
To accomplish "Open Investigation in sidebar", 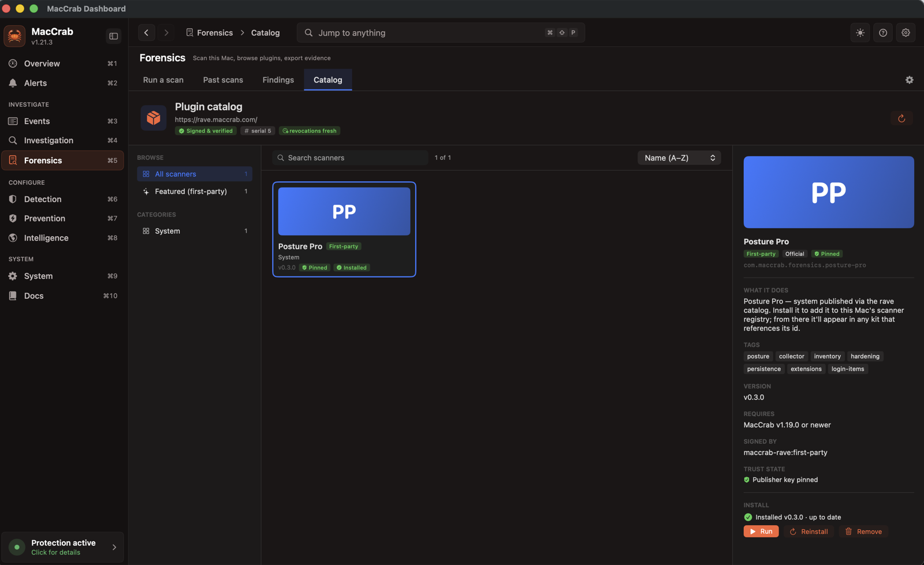I will pos(62,140).
